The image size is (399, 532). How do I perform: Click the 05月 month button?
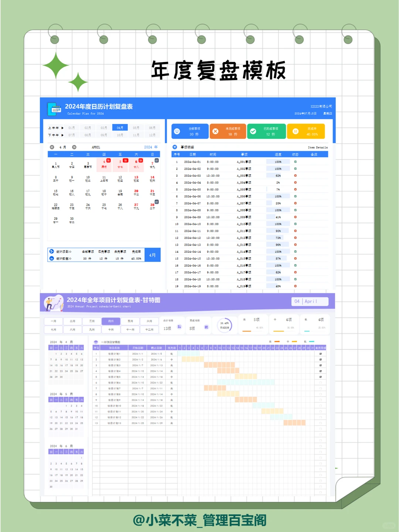[137, 127]
